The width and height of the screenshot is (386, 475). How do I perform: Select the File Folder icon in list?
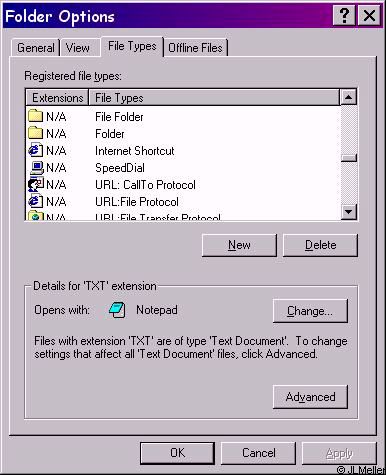35,116
